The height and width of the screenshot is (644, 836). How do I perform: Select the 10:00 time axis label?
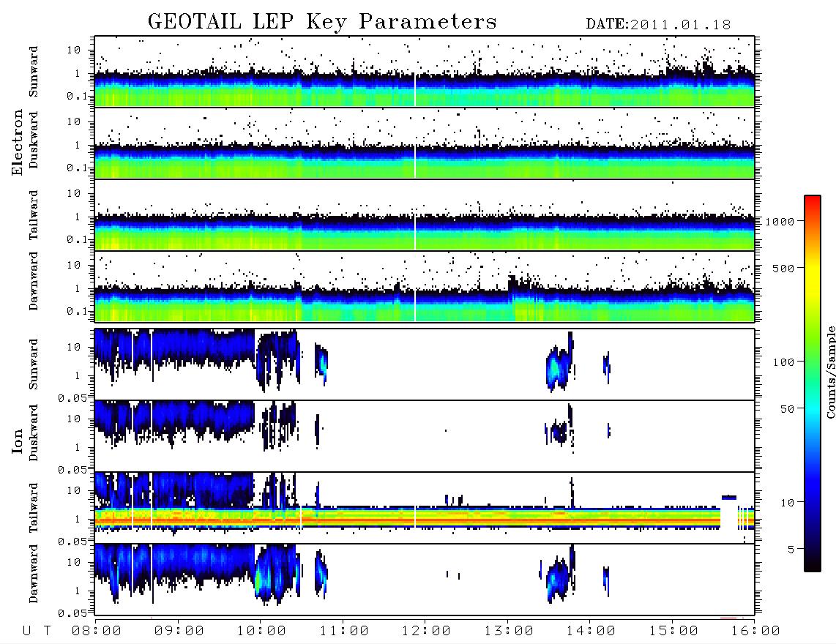(261, 632)
